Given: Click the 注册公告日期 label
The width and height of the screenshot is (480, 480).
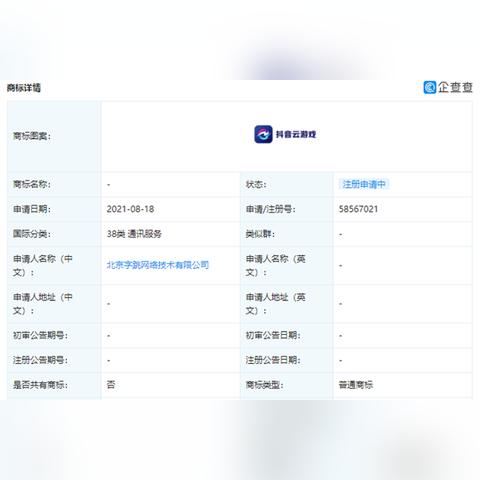Looking at the screenshot, I should click(x=273, y=360).
